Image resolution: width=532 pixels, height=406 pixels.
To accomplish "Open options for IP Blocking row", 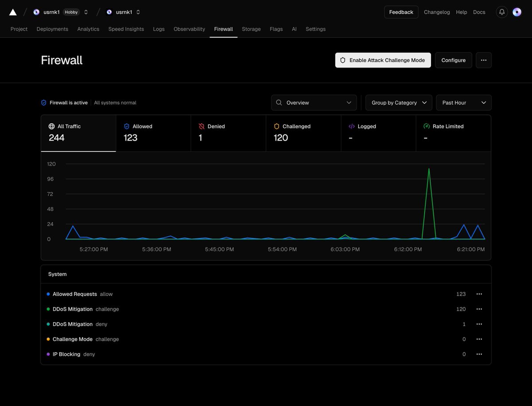I will tap(479, 355).
